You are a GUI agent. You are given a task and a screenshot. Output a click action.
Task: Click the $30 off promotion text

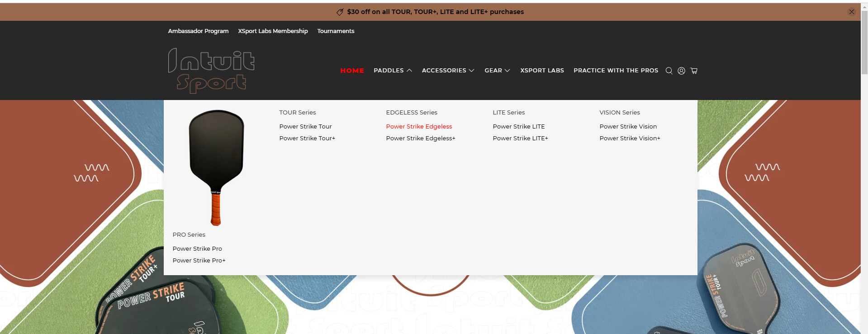tap(435, 12)
